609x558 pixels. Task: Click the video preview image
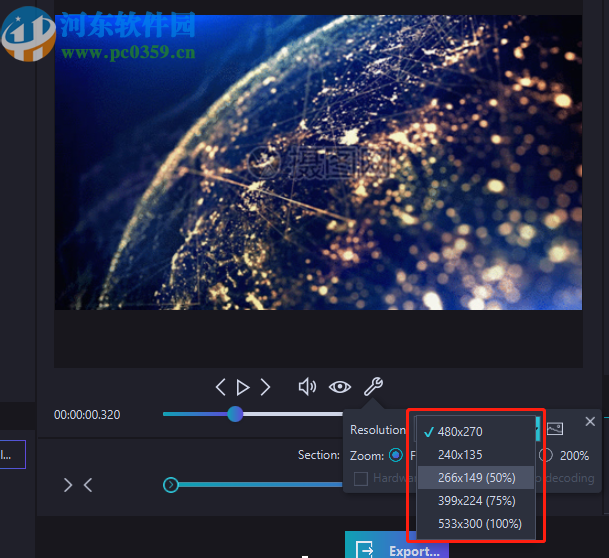coord(318,162)
